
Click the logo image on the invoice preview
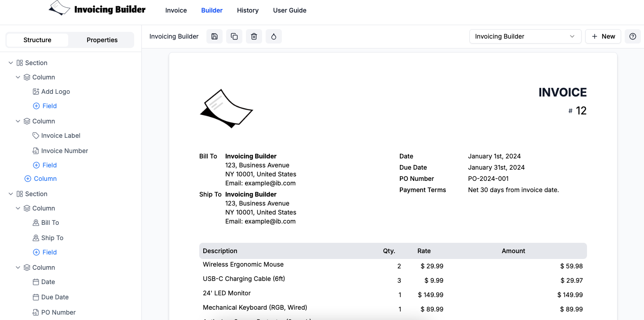[226, 109]
